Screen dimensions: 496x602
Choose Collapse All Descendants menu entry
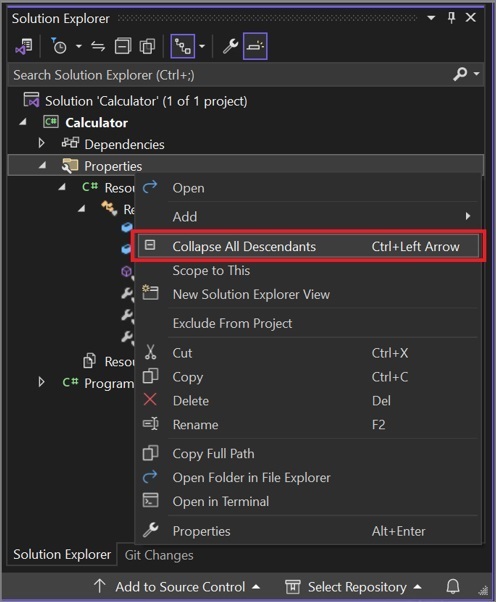308,246
